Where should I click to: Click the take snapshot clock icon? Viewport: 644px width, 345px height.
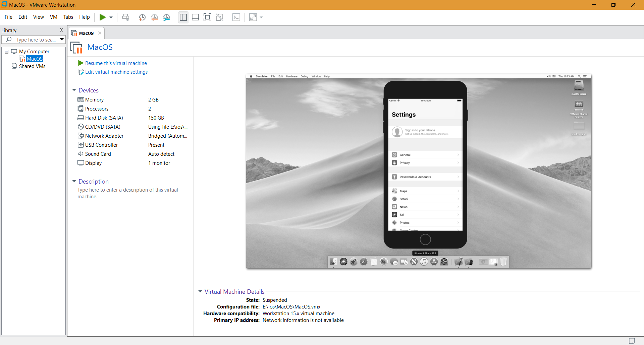[142, 17]
